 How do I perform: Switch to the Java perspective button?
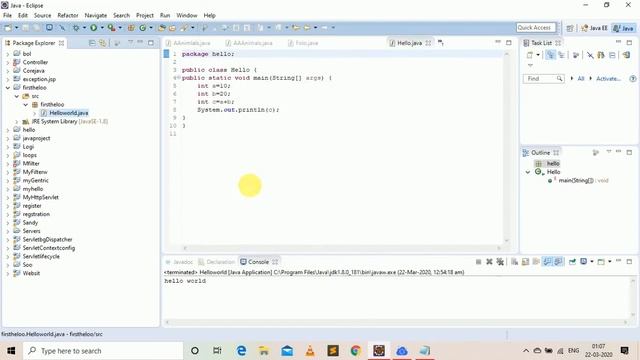tap(624, 28)
